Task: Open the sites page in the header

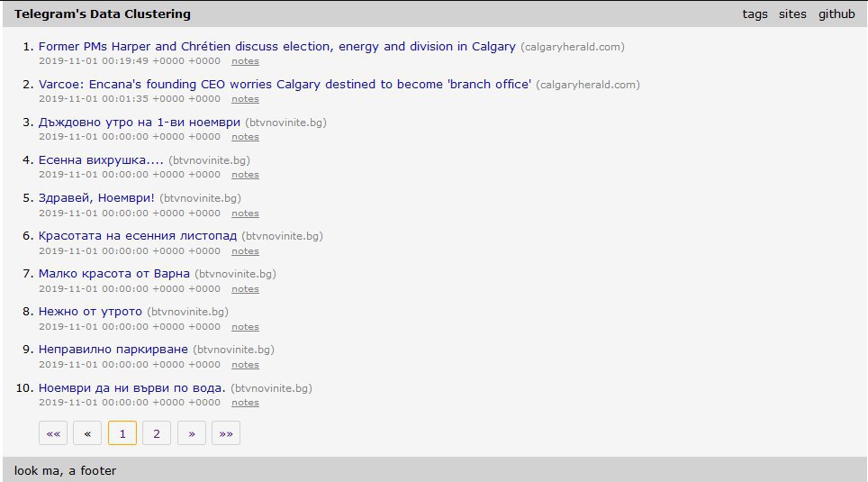Action: (792, 14)
